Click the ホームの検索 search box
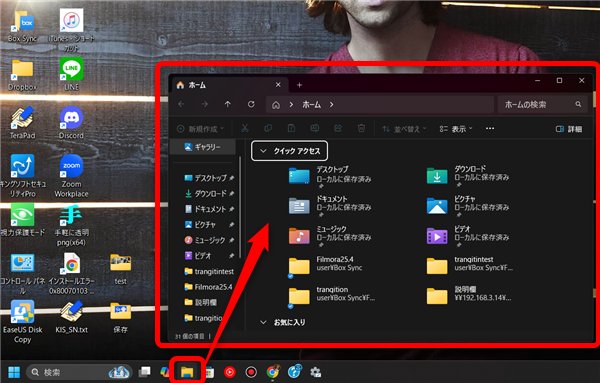This screenshot has width=600, height=383. click(x=543, y=104)
